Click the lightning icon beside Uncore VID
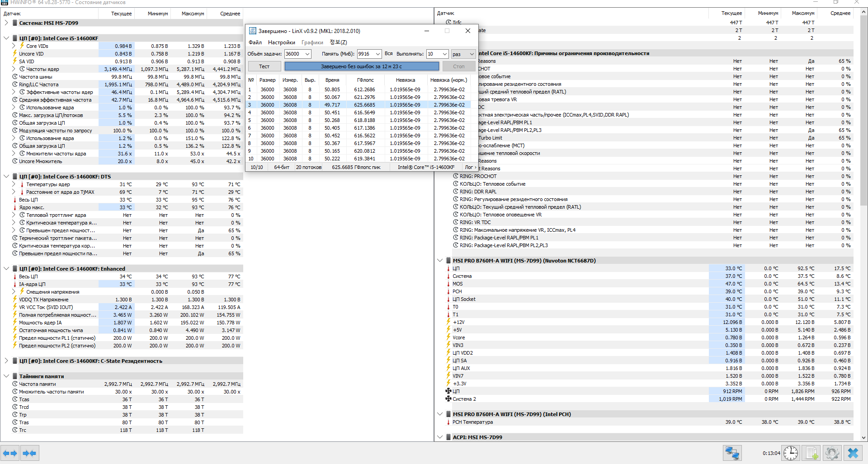Screen dimensions: 868x464 click(15, 53)
